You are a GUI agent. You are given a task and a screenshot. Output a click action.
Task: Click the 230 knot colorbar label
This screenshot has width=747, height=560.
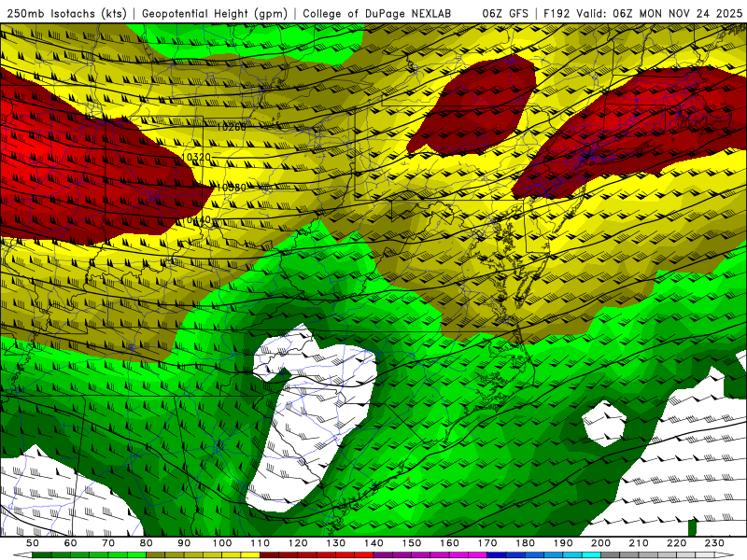[x=714, y=543]
